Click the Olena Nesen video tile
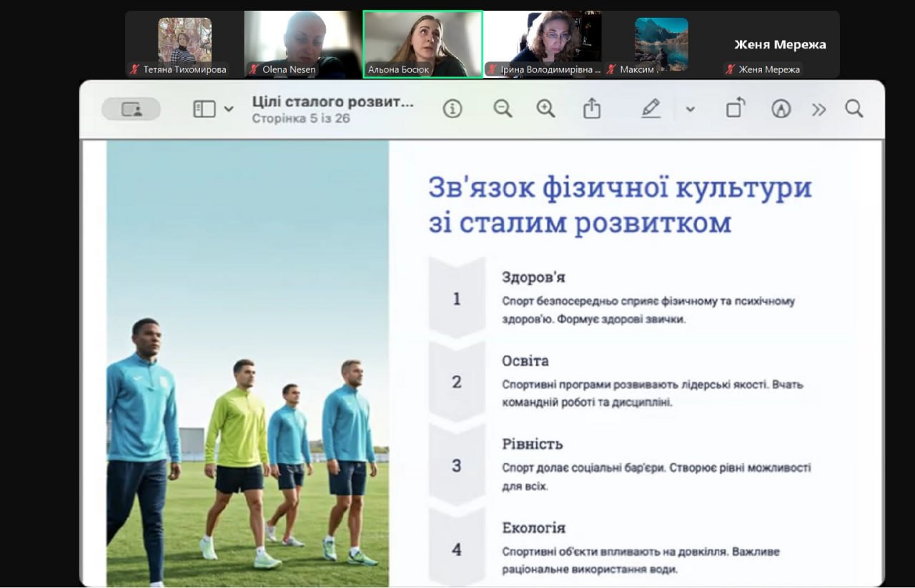The width and height of the screenshot is (915, 588). tap(303, 44)
